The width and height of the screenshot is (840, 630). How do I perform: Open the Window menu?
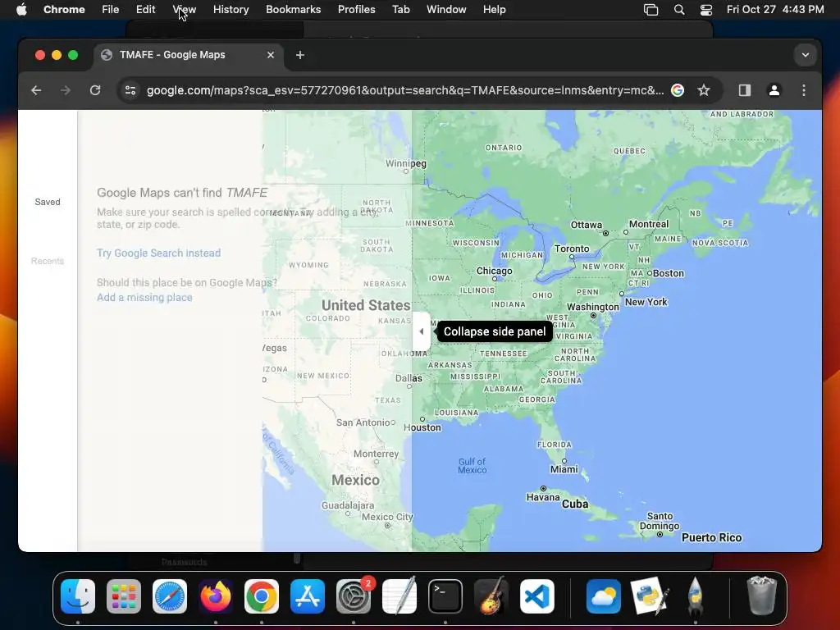click(x=446, y=10)
